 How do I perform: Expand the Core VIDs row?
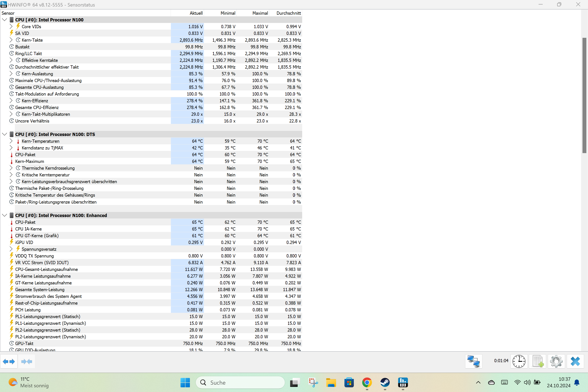point(11,26)
